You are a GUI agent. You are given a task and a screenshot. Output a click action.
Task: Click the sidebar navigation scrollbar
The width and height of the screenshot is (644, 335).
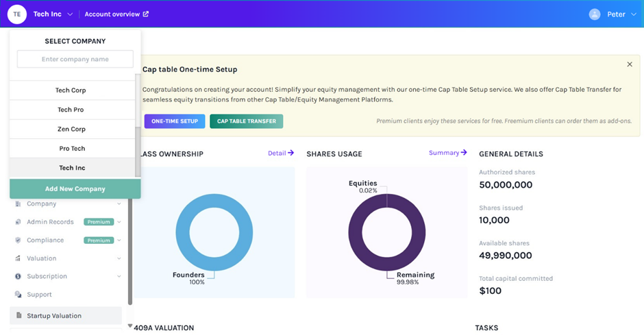click(x=129, y=251)
